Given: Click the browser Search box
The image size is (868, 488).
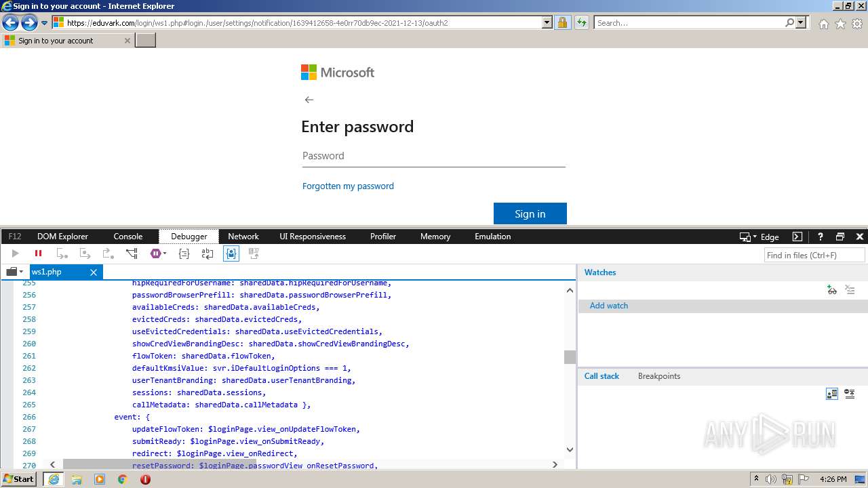Looking at the screenshot, I should pyautogui.click(x=688, y=22).
